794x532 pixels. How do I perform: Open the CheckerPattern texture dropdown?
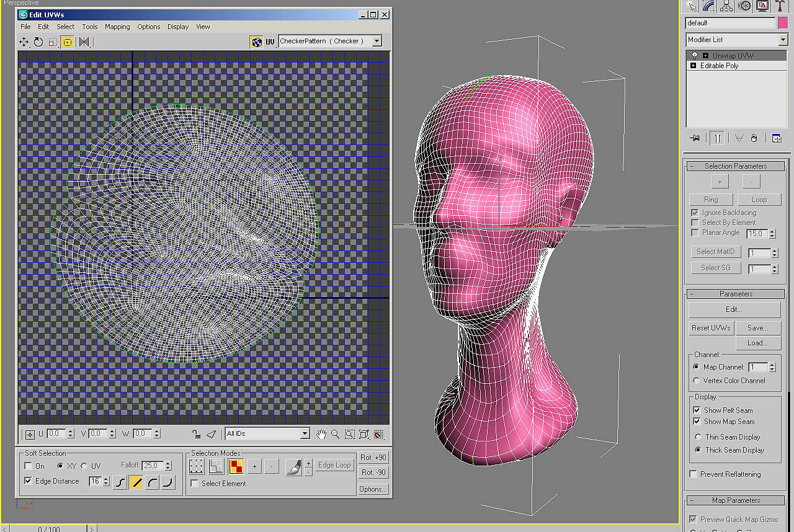pos(377,42)
